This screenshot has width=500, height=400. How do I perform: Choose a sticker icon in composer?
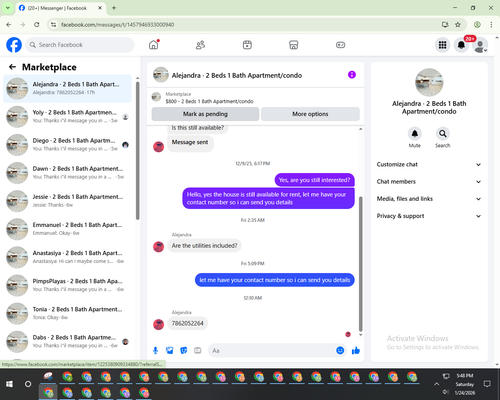click(x=184, y=350)
